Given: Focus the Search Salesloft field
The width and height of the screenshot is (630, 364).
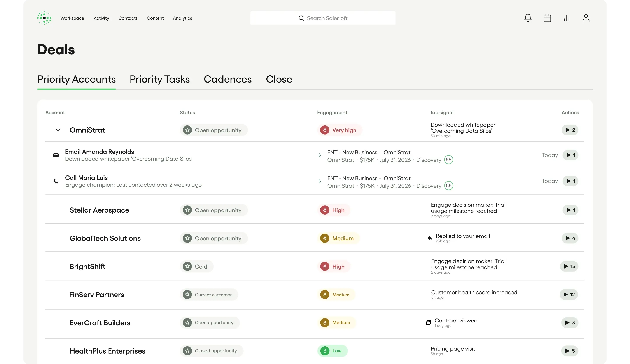Looking at the screenshot, I should 323,18.
